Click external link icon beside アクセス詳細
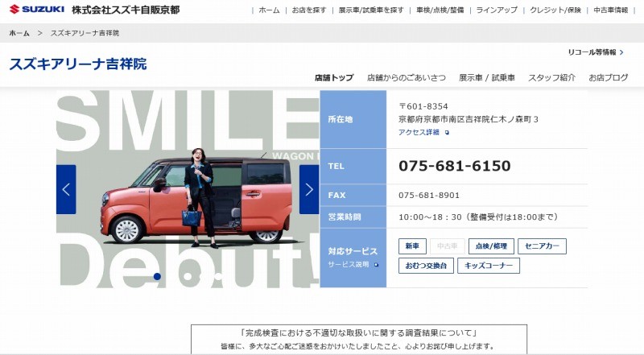This screenshot has width=644, height=355. [x=447, y=133]
